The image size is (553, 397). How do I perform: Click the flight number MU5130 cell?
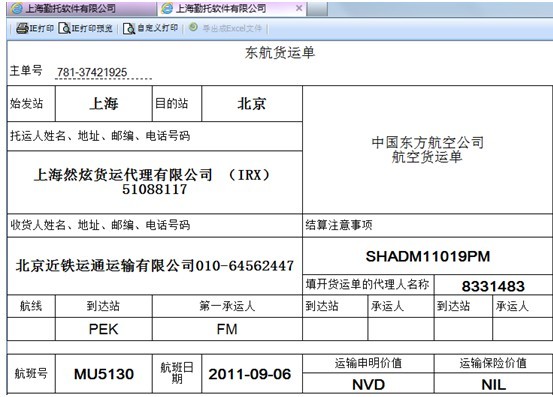tap(104, 374)
